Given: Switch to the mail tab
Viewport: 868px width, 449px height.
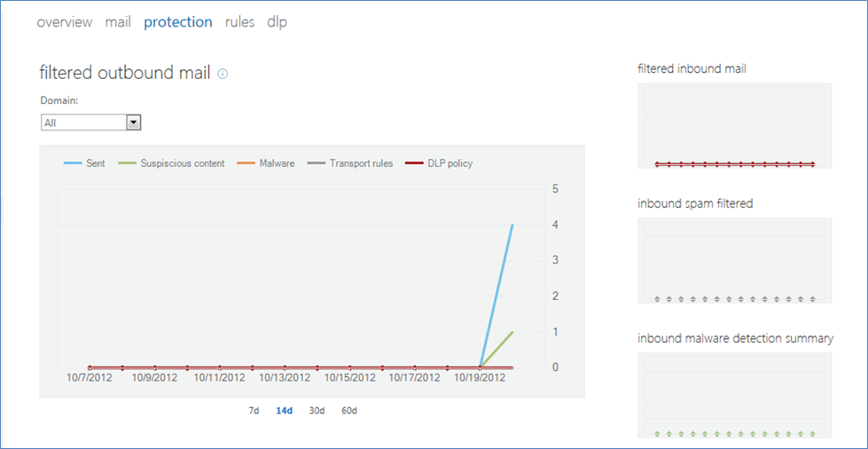Looking at the screenshot, I should point(118,22).
